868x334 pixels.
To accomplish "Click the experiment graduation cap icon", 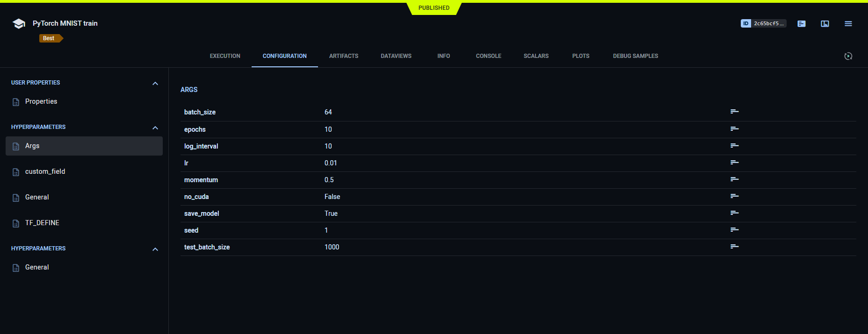I will (x=19, y=24).
